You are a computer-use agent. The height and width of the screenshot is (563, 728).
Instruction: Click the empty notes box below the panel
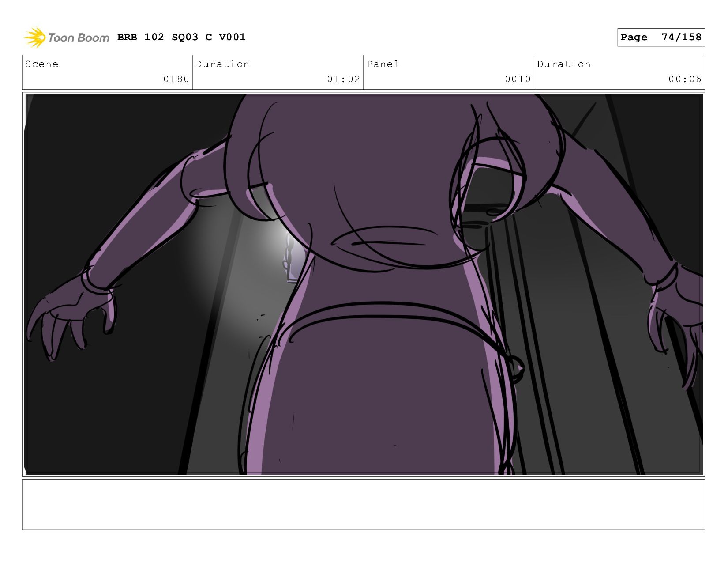coord(364,505)
